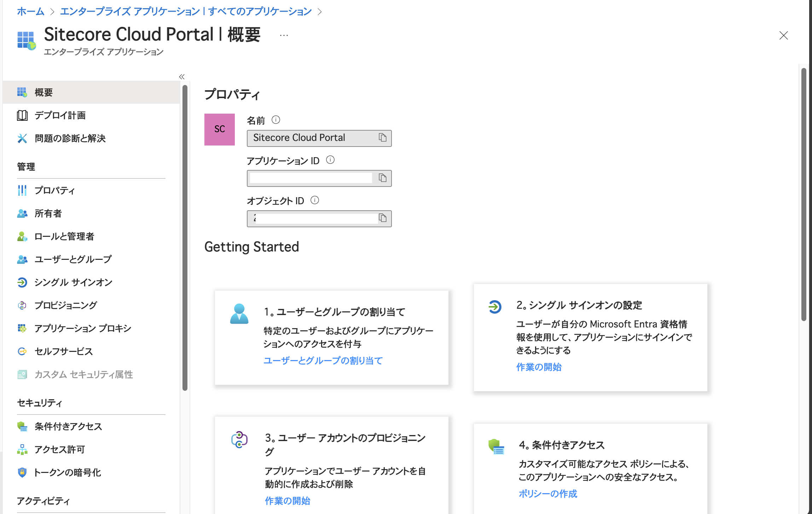Go to エンタープライズ アプリケーション breadcrumb link
812x514 pixels.
pyautogui.click(x=186, y=11)
